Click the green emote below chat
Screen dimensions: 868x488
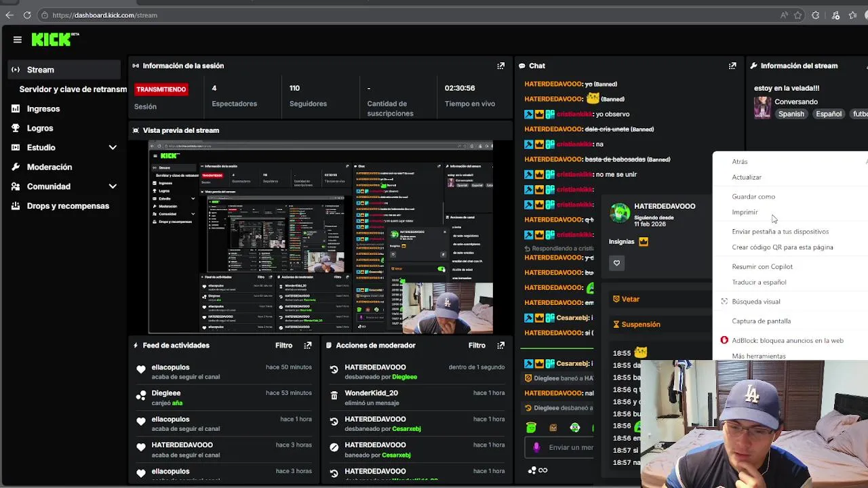(531, 427)
